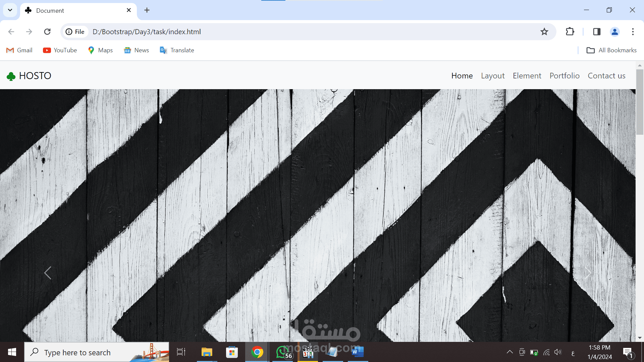Image resolution: width=644 pixels, height=362 pixels.
Task: Open the Gmail bookmark
Action: 19,50
